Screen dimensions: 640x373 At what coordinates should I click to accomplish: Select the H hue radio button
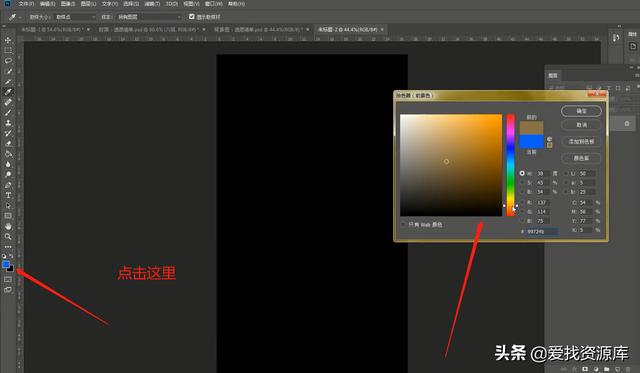click(522, 173)
